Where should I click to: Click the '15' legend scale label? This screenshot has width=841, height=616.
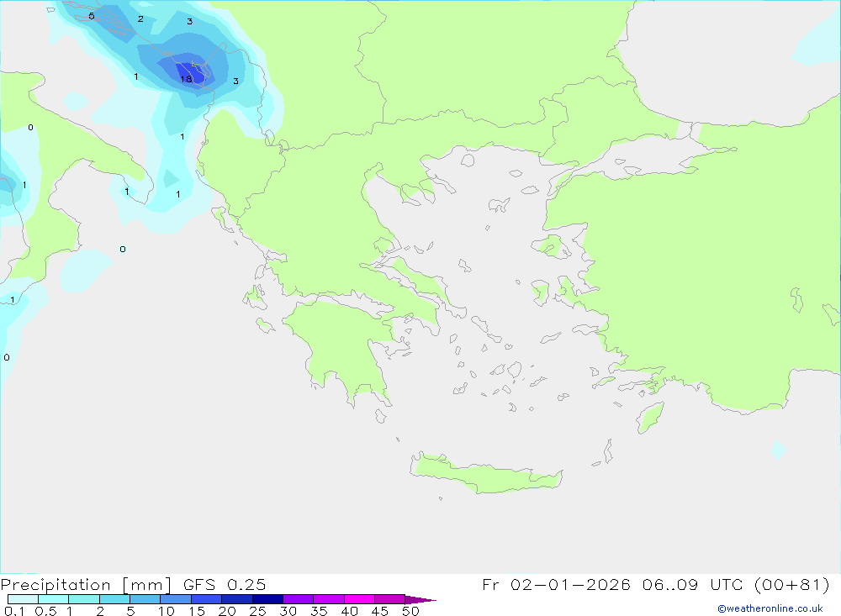click(x=196, y=611)
